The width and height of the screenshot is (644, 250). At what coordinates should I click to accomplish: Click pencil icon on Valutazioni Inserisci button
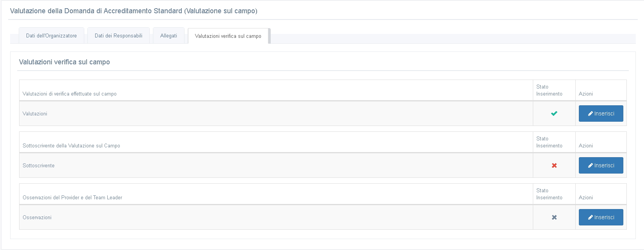(x=591, y=114)
